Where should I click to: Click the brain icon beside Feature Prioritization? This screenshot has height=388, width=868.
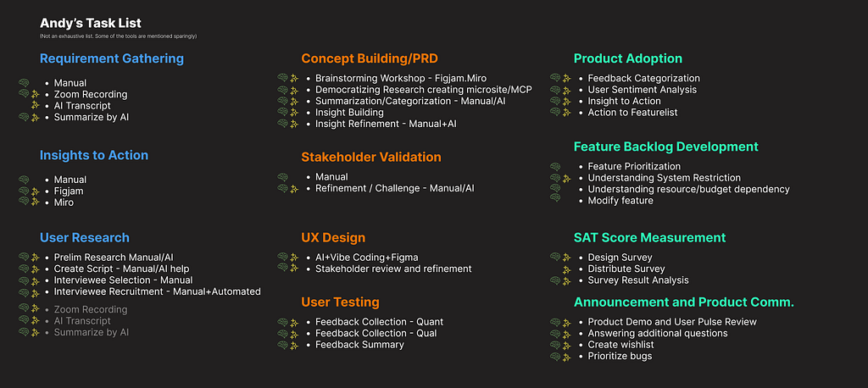[555, 166]
